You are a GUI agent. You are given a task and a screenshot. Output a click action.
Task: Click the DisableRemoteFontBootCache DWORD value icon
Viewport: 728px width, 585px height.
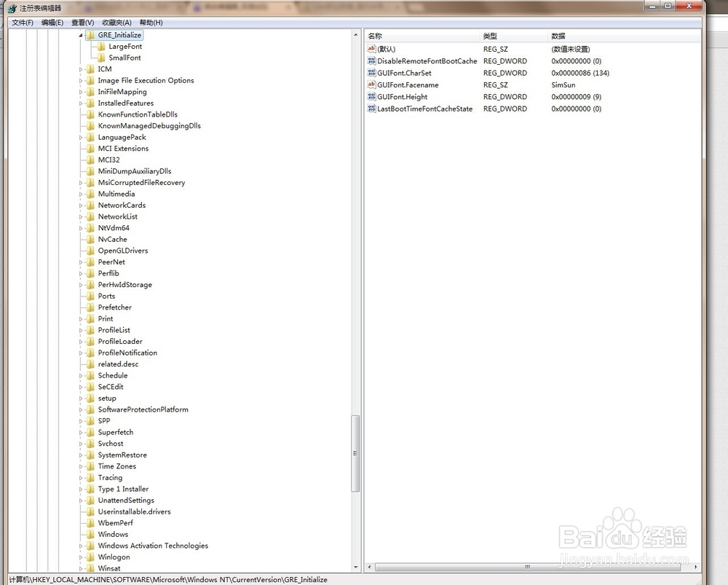tap(371, 61)
